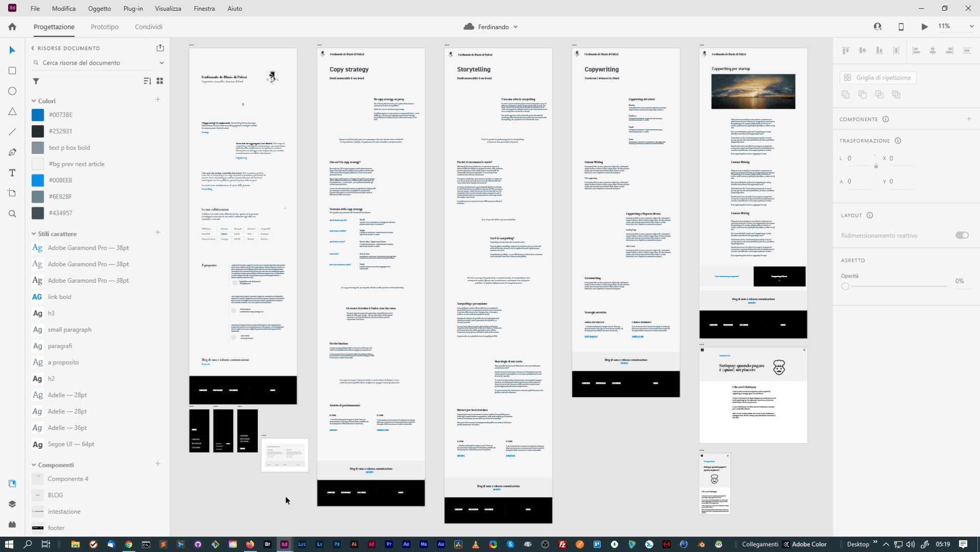980x552 pixels.
Task: Toggle the filter in Risorse Documento panel
Action: pyautogui.click(x=35, y=81)
